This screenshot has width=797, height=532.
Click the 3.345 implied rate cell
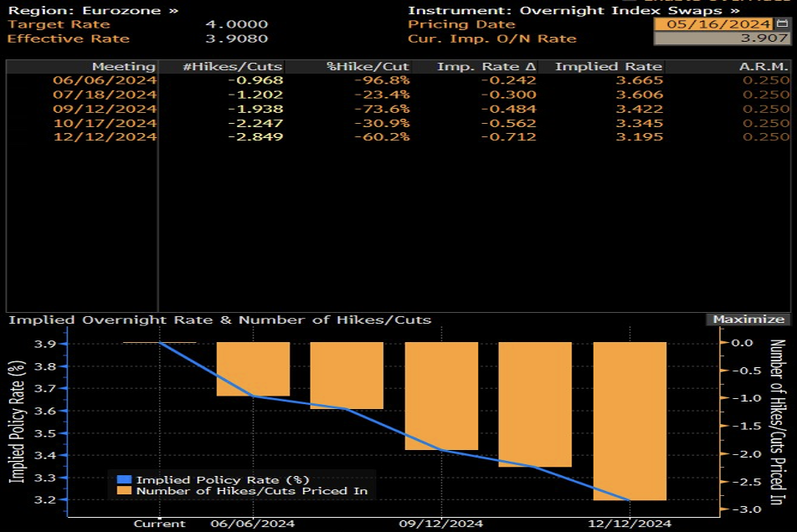(x=640, y=123)
